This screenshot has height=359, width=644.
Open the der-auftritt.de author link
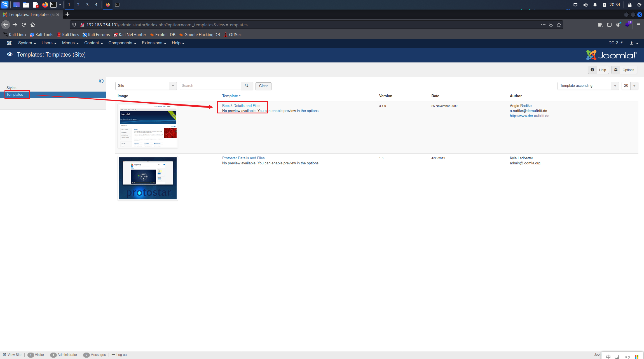click(530, 116)
